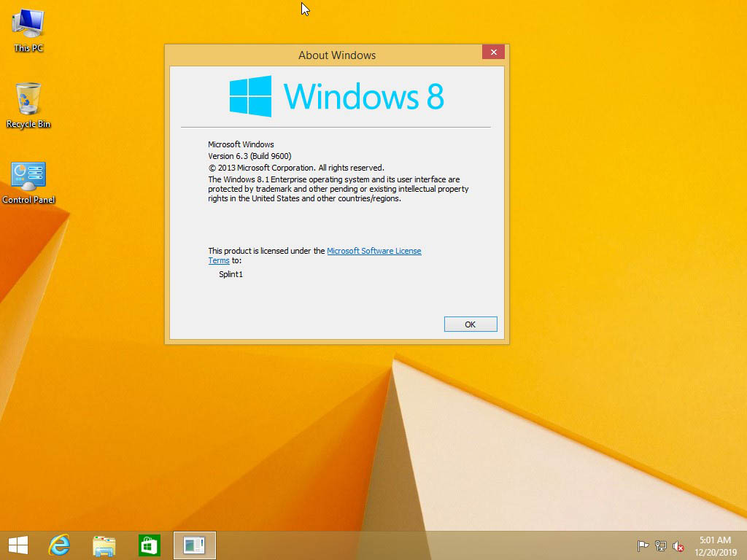Show the calendar via clock 5:01 AM
The height and width of the screenshot is (560, 747).
coord(715,545)
